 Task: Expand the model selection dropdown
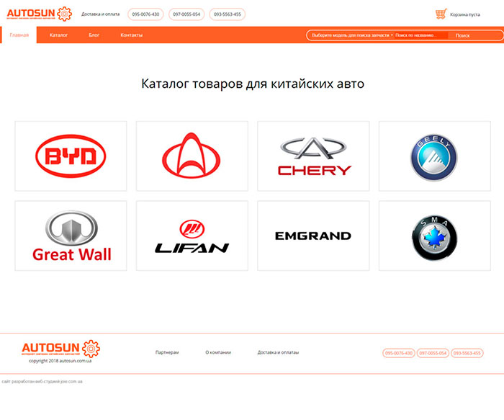point(352,35)
